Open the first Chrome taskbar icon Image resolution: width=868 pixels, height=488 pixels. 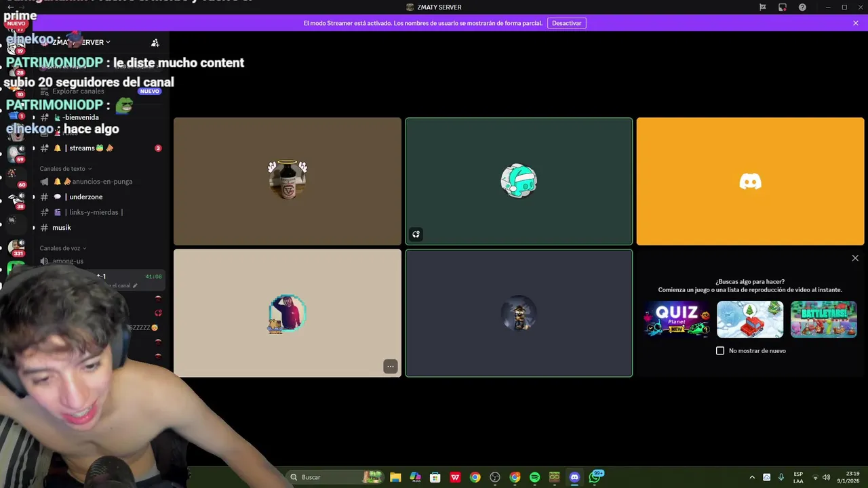[x=475, y=477]
